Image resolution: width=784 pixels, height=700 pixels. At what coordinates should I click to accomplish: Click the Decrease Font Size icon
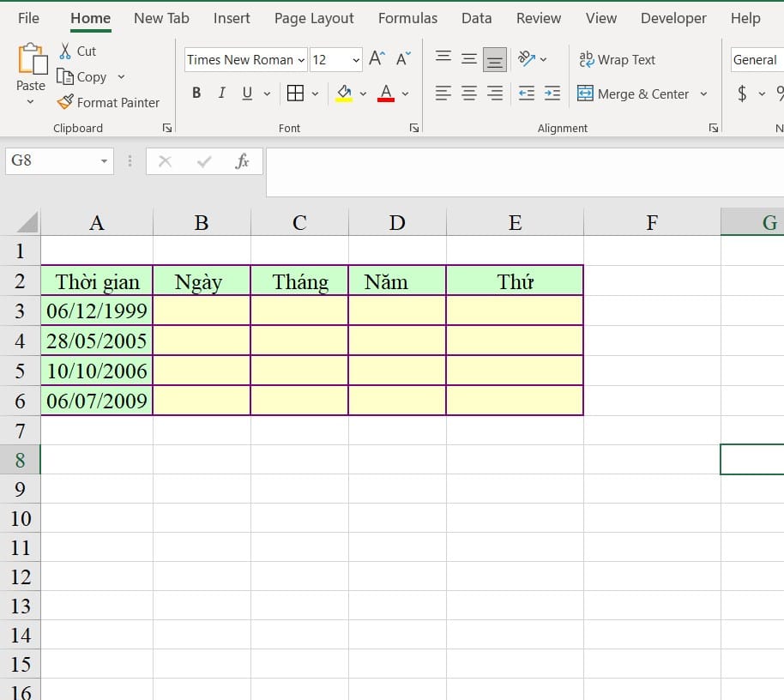(x=403, y=59)
